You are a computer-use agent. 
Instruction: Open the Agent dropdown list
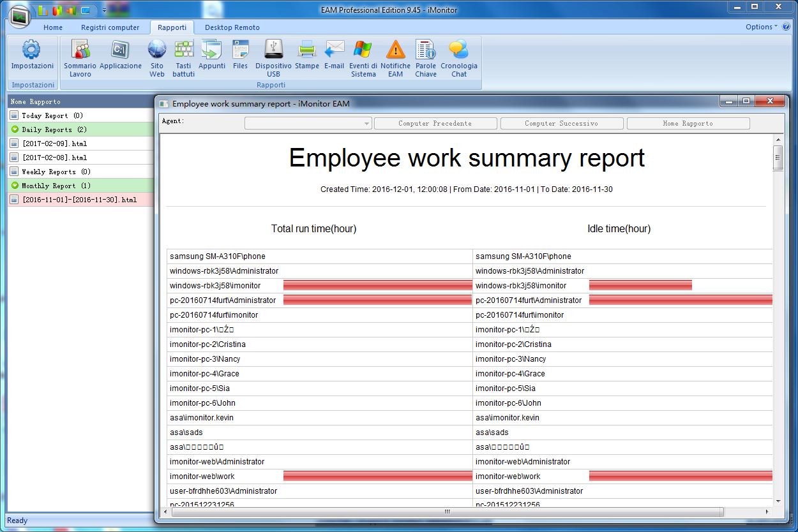pos(308,124)
